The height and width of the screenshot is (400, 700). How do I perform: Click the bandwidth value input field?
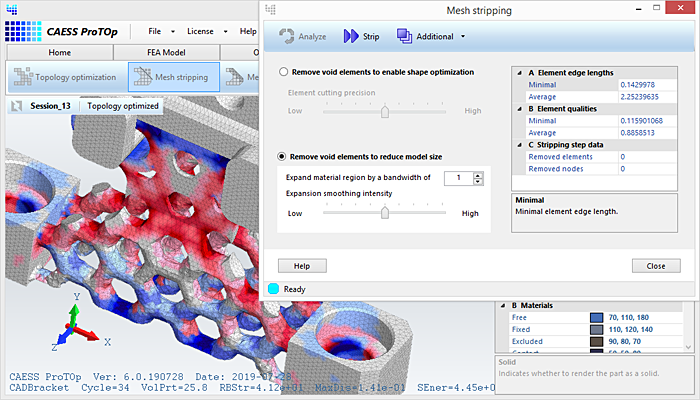click(x=457, y=178)
